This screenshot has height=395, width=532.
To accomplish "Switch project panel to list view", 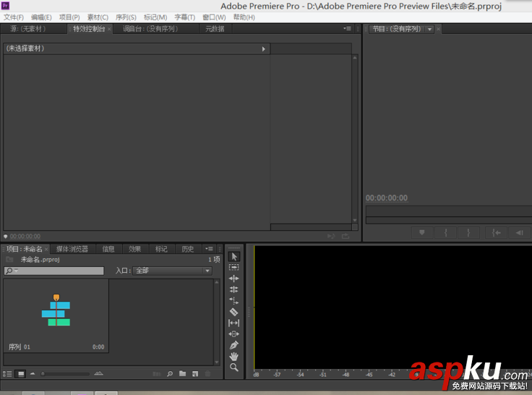I will (x=7, y=374).
